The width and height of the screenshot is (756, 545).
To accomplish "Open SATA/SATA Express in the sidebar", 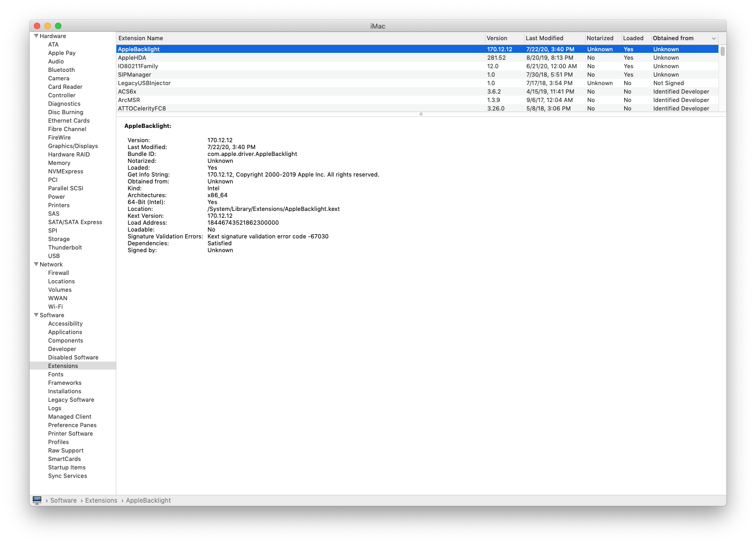I will (75, 222).
